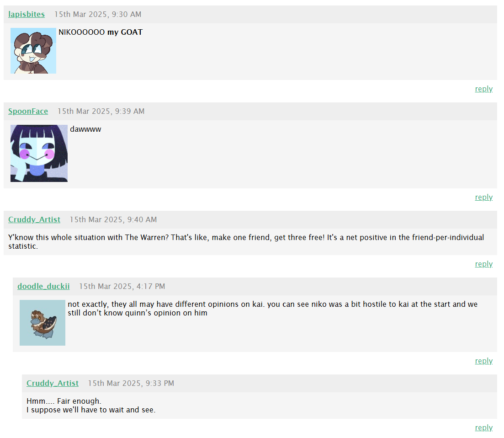The image size is (504, 438).
Task: Click doodle_duckii duck avatar image
Action: (42, 323)
